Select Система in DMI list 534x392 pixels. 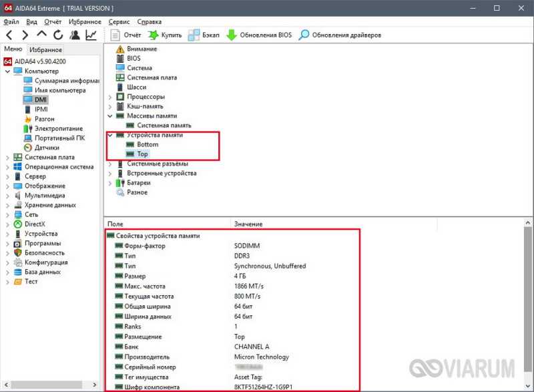point(134,68)
